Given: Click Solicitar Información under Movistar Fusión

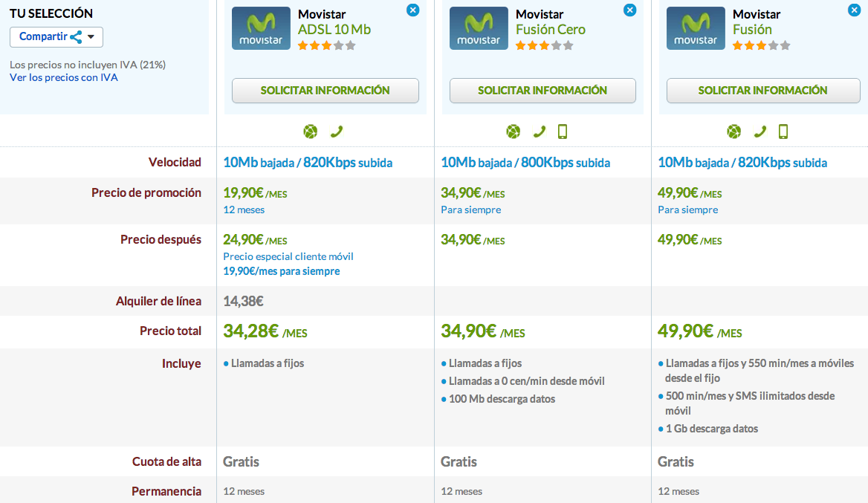Looking at the screenshot, I should click(762, 91).
